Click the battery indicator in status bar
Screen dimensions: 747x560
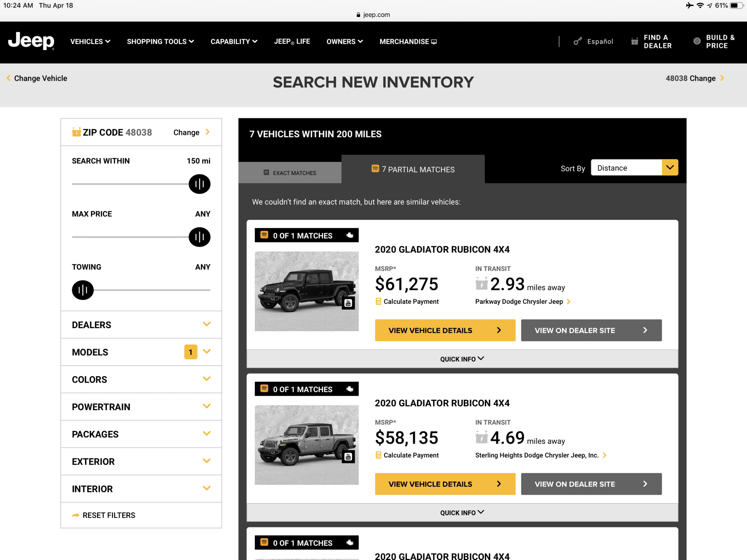(x=736, y=6)
